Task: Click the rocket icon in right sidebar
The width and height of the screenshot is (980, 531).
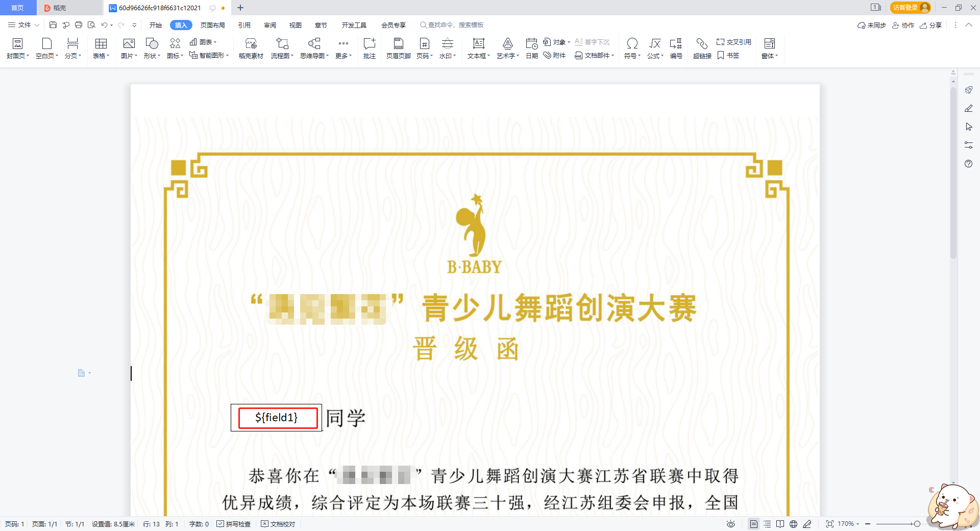Action: (x=969, y=90)
